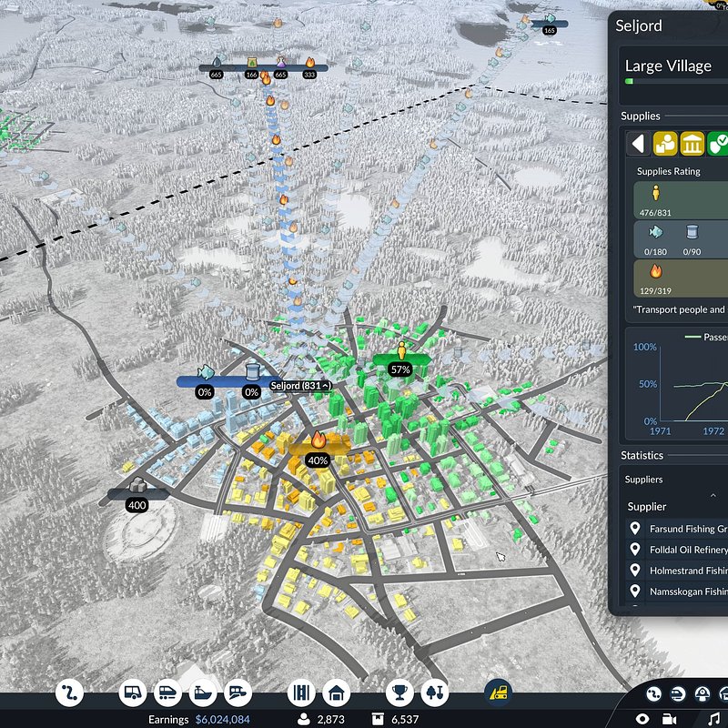The image size is (728, 728).
Task: Click the cargo count 6,537
Action: (405, 719)
